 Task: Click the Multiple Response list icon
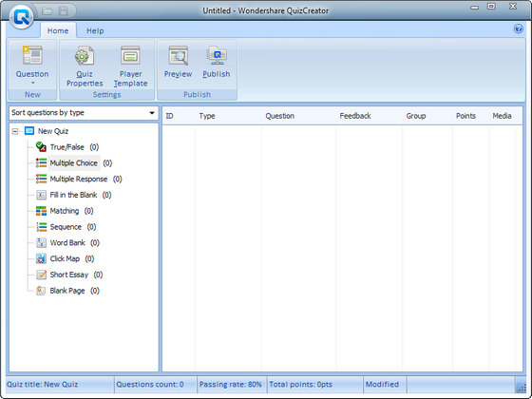41,179
